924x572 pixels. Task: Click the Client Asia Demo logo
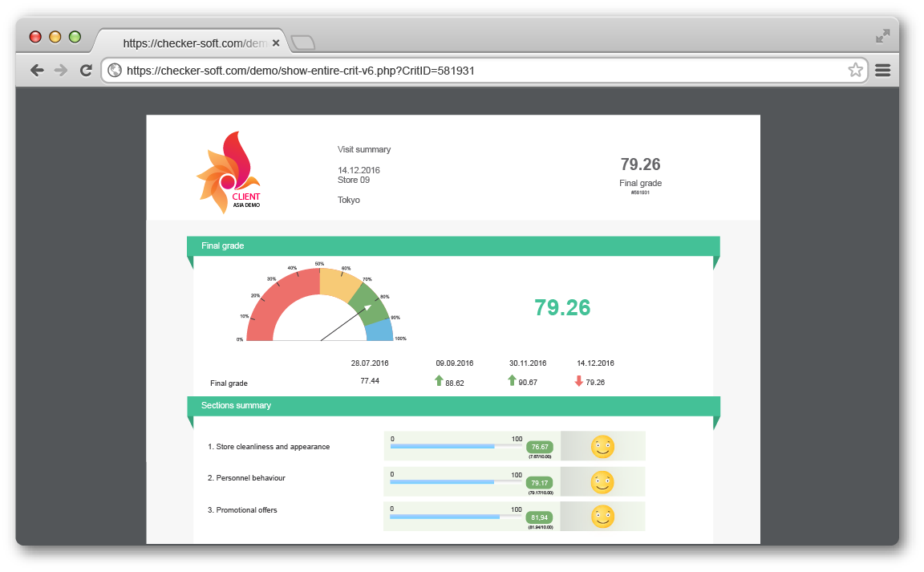tap(229, 172)
